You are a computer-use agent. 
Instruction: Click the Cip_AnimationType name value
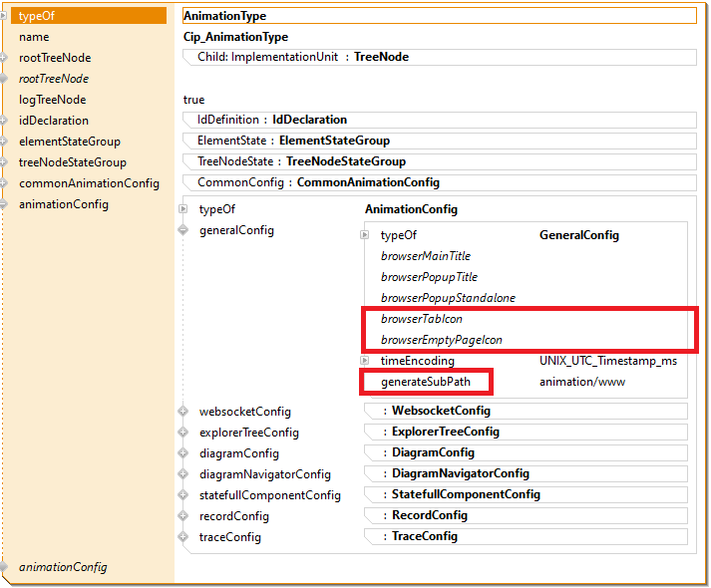(235, 37)
